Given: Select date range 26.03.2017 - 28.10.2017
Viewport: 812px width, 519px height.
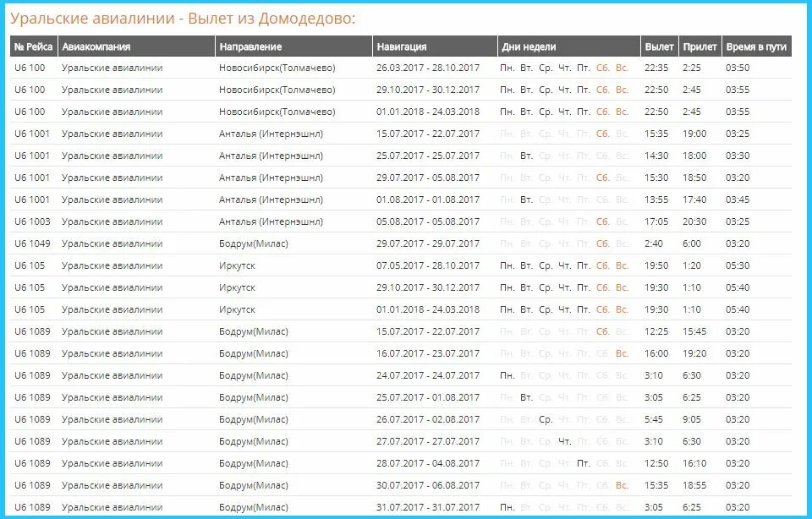Looking at the screenshot, I should [428, 68].
